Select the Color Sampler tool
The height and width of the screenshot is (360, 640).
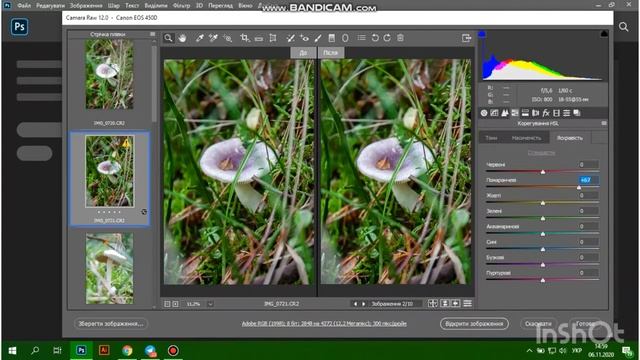pos(213,38)
